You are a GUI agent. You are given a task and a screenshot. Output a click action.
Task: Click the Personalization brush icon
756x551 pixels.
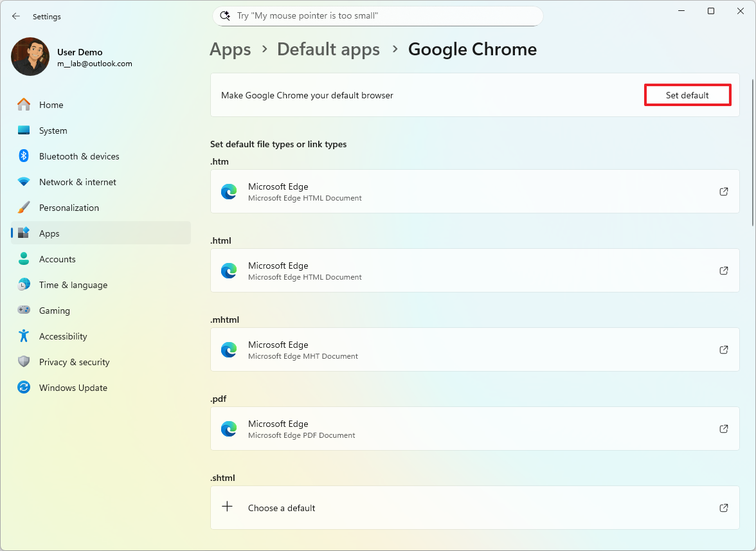(x=23, y=207)
